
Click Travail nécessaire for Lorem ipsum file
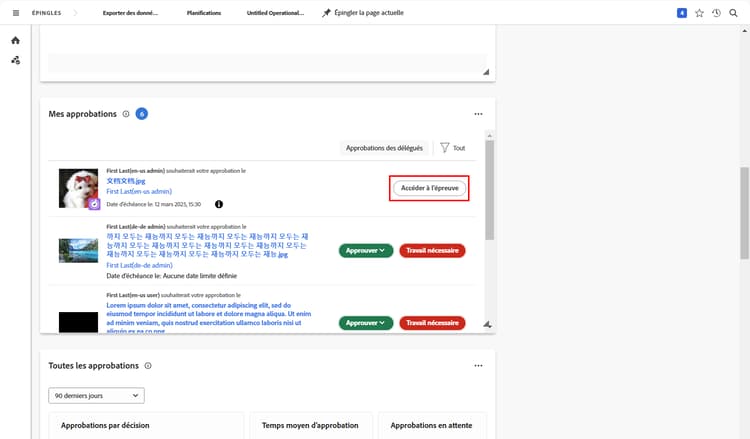point(432,323)
